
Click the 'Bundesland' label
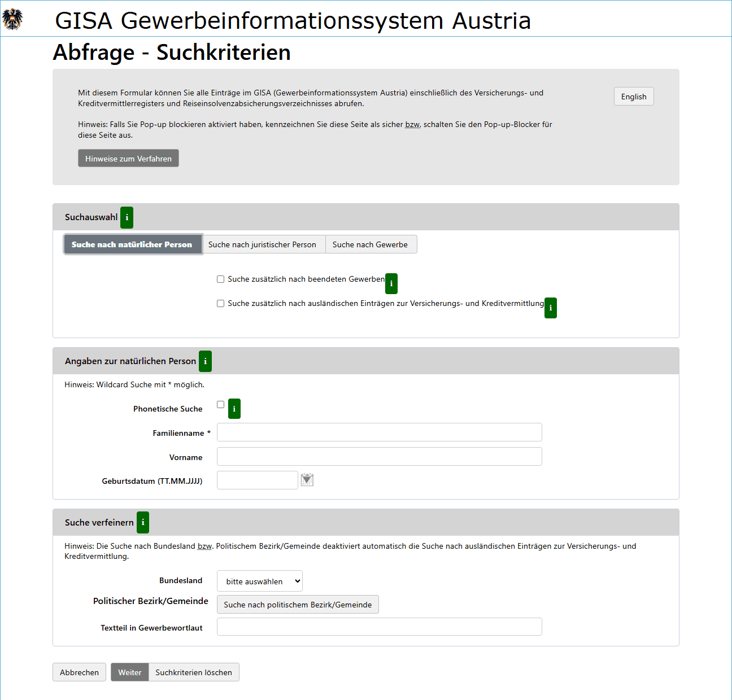pyautogui.click(x=181, y=580)
